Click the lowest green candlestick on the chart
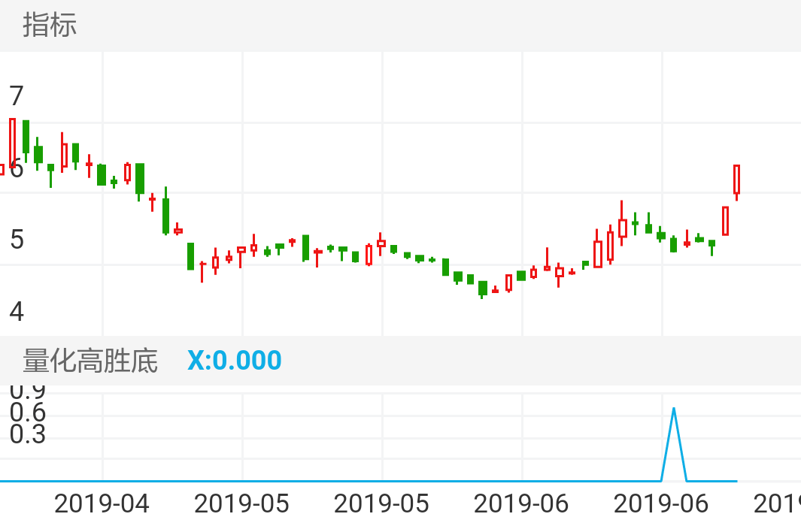This screenshot has width=801, height=532. pos(483,289)
